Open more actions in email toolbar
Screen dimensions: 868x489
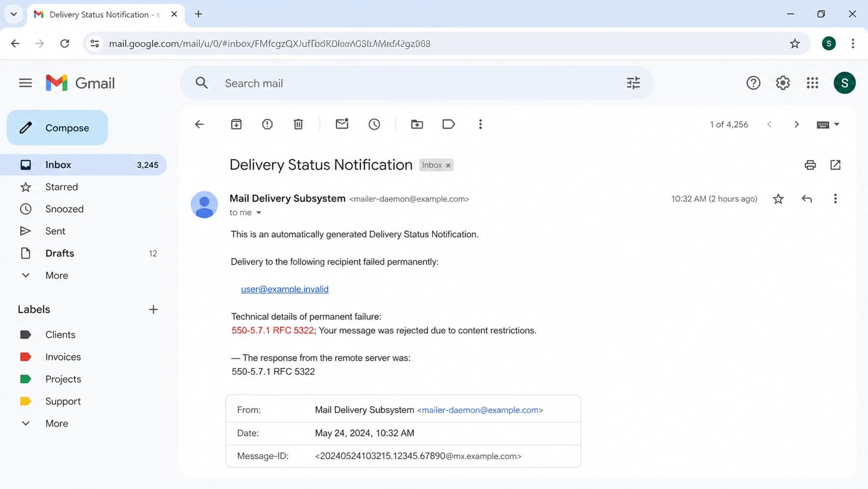[x=480, y=124]
